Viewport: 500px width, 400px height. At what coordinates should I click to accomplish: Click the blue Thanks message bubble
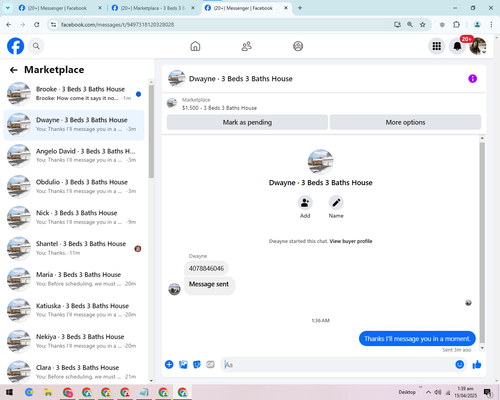click(417, 339)
